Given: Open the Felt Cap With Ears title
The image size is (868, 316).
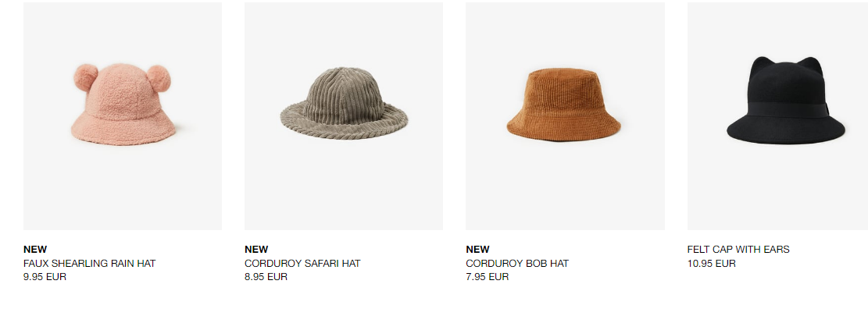Looking at the screenshot, I should tap(738, 249).
